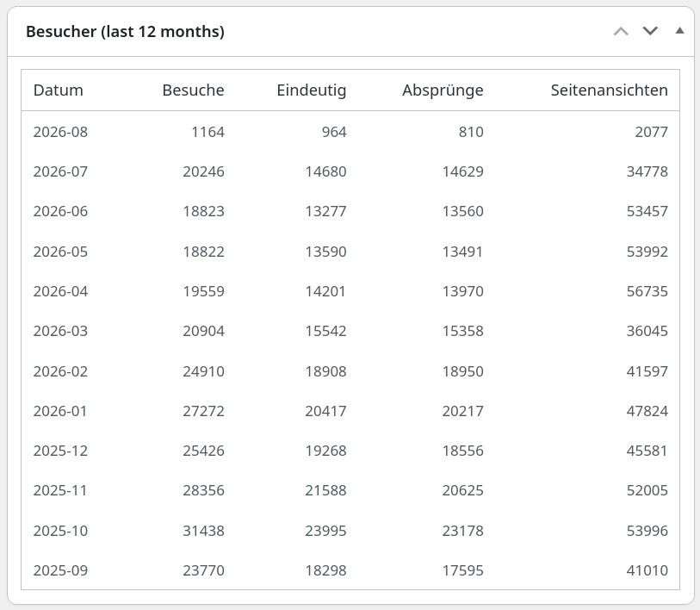Click the Besuche value 24910
This screenshot has height=610, width=700.
click(203, 371)
